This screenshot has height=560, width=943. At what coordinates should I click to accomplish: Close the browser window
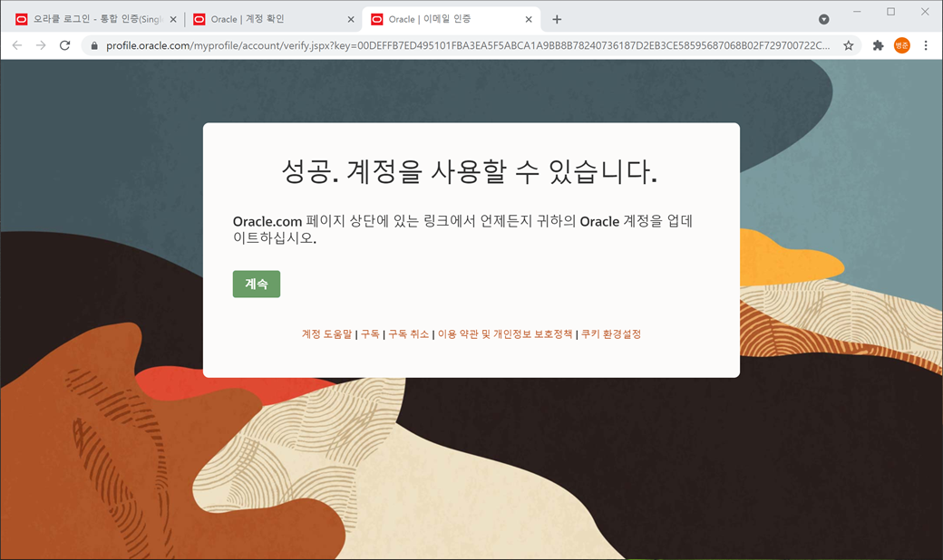pos(925,12)
